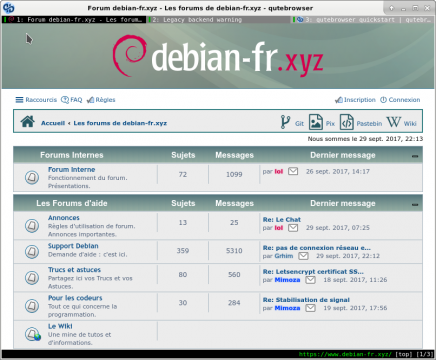Go to Accueil breadcrumb
Viewport: 436px width, 360px height.
[53, 123]
